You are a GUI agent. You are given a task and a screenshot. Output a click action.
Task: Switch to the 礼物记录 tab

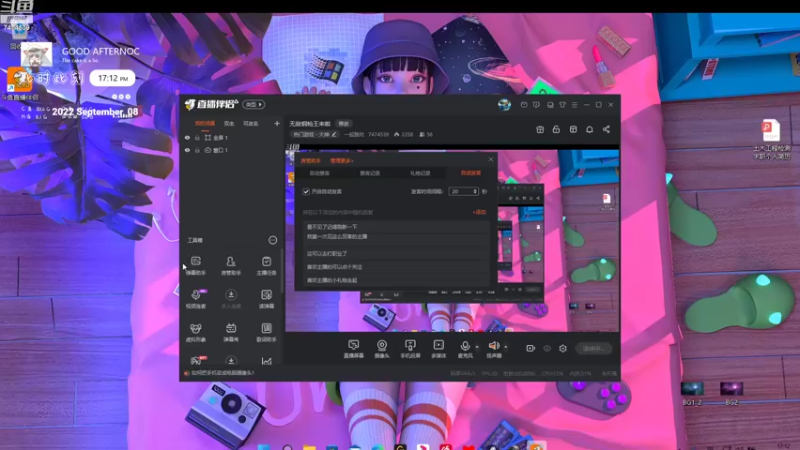point(420,173)
